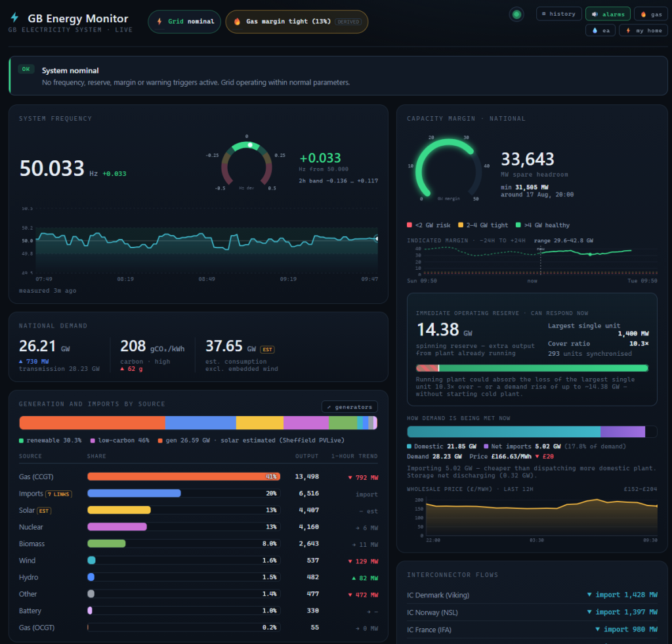This screenshot has height=644, width=672.
Task: Toggle the history view button
Action: [x=559, y=14]
